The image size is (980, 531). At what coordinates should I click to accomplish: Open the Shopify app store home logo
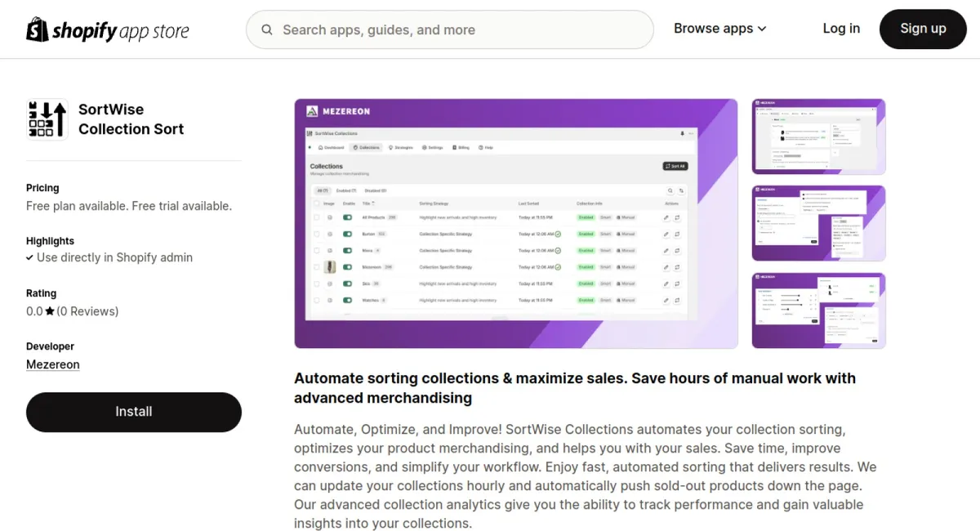108,30
